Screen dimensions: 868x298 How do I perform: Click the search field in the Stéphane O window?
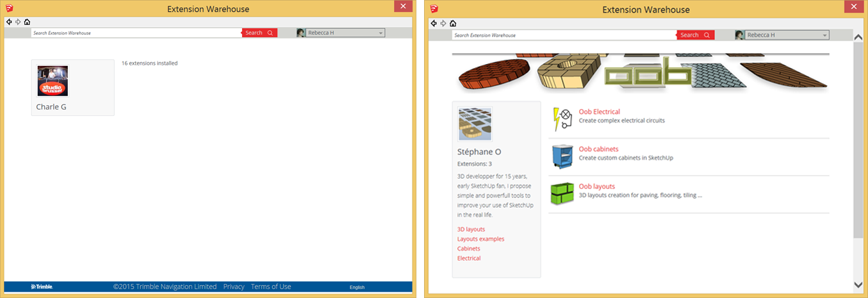click(564, 35)
